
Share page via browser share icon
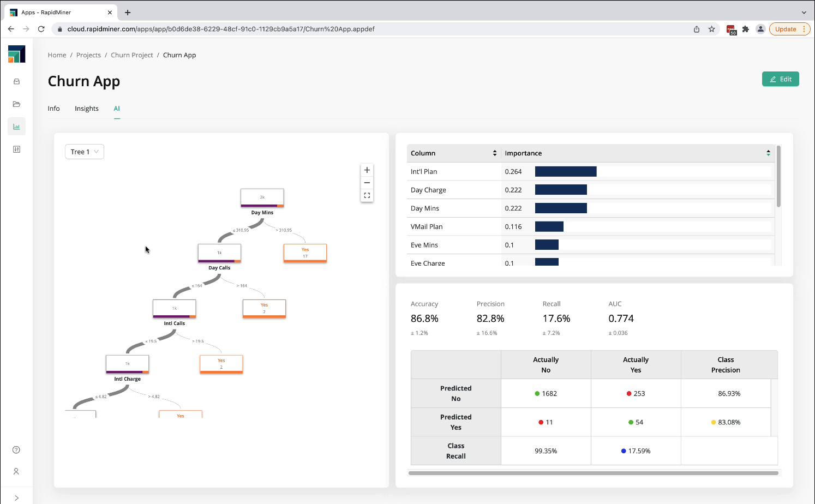[x=697, y=29]
